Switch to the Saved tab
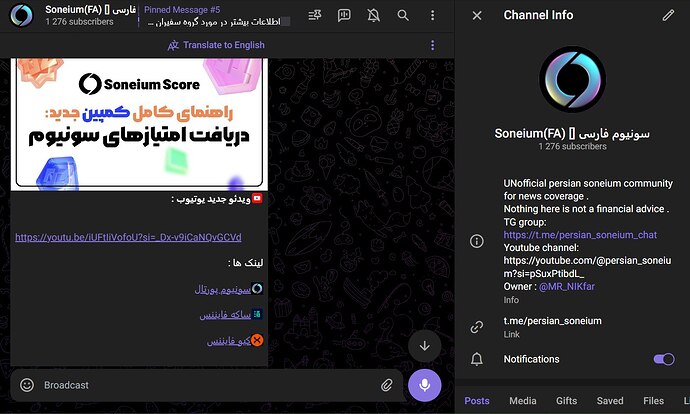 click(x=610, y=401)
